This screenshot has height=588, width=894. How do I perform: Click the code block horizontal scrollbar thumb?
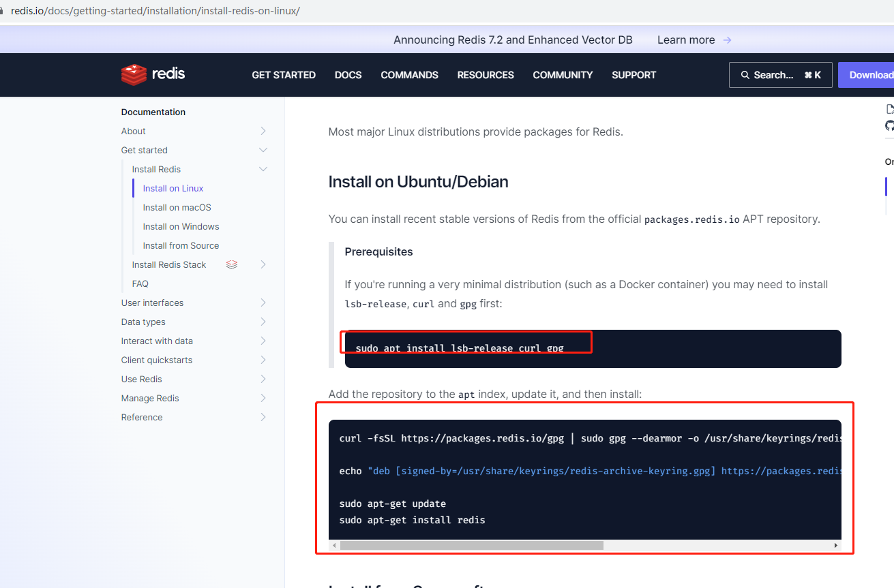pos(472,545)
